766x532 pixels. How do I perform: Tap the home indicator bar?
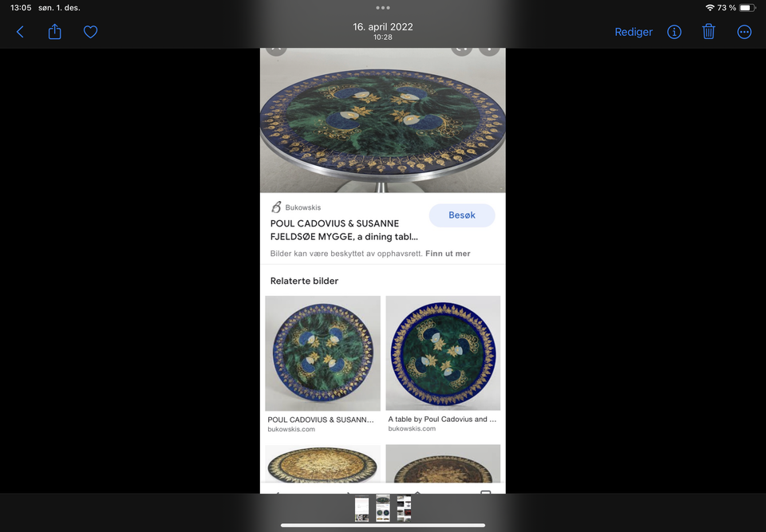tap(383, 526)
